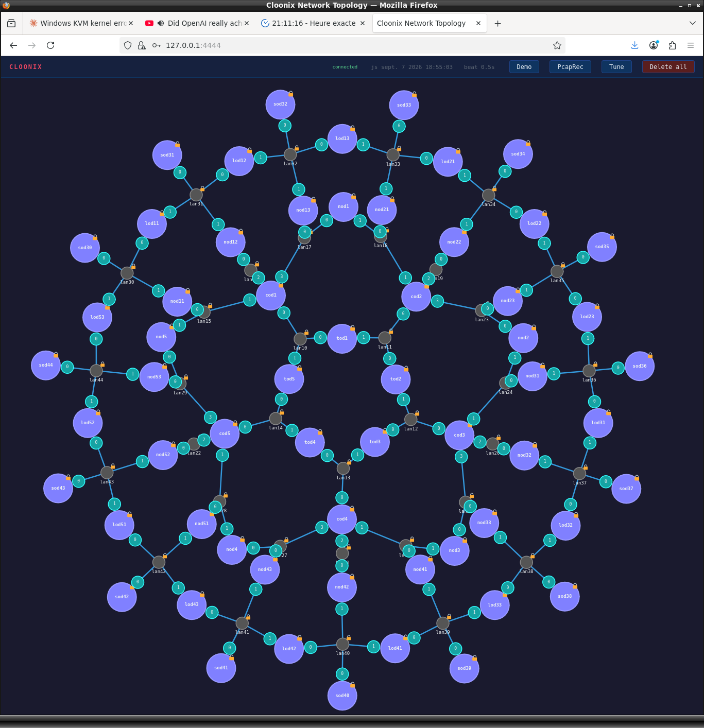Open the Demo button
704x728 pixels.
(524, 67)
